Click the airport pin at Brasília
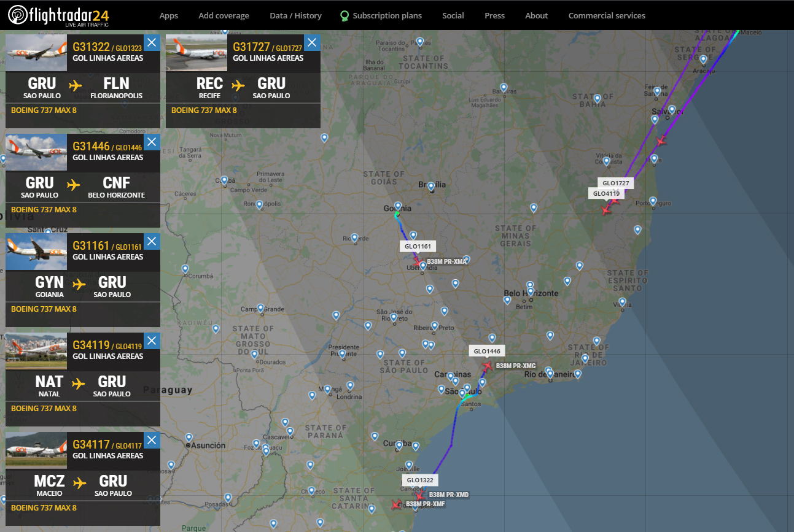The height and width of the screenshot is (532, 794). [431, 186]
